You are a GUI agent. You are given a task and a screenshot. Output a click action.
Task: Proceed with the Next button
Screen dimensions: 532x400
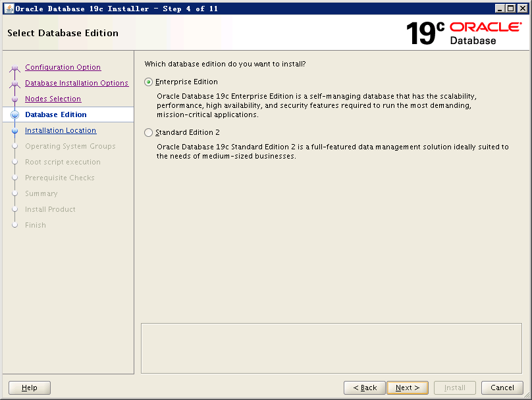click(x=408, y=387)
